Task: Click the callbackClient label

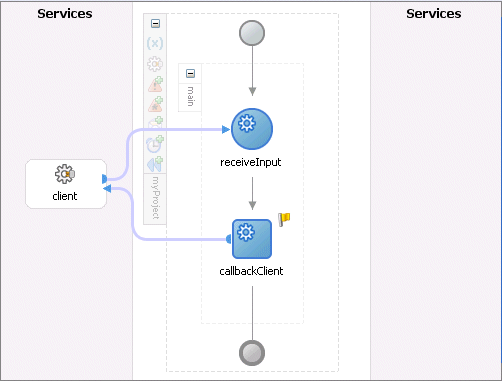Action: (251, 271)
